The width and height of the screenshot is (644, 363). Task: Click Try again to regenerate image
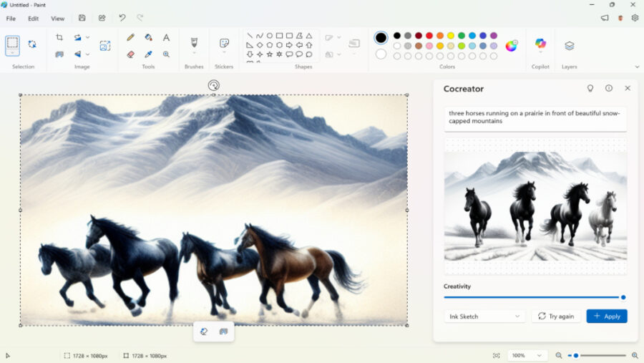tap(556, 316)
